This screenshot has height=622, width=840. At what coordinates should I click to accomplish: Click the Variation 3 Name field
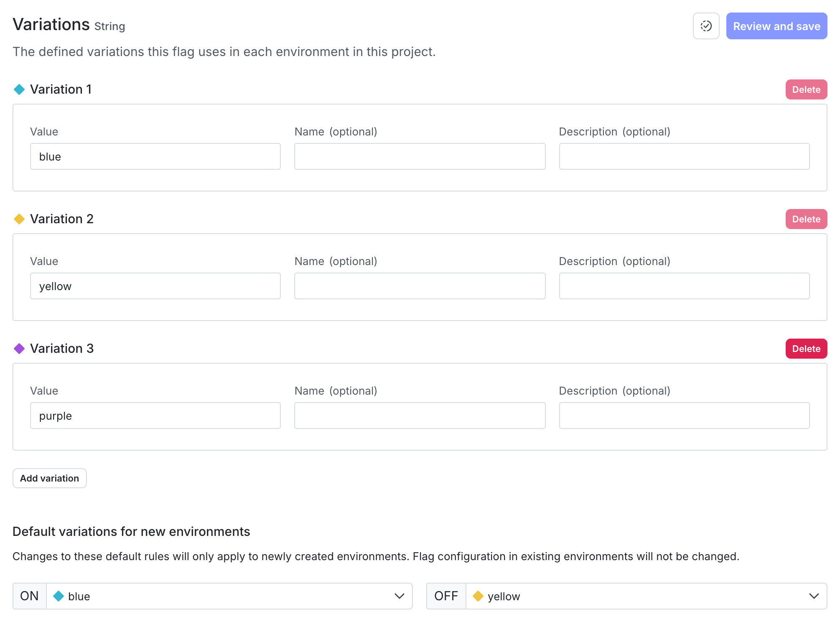(420, 416)
